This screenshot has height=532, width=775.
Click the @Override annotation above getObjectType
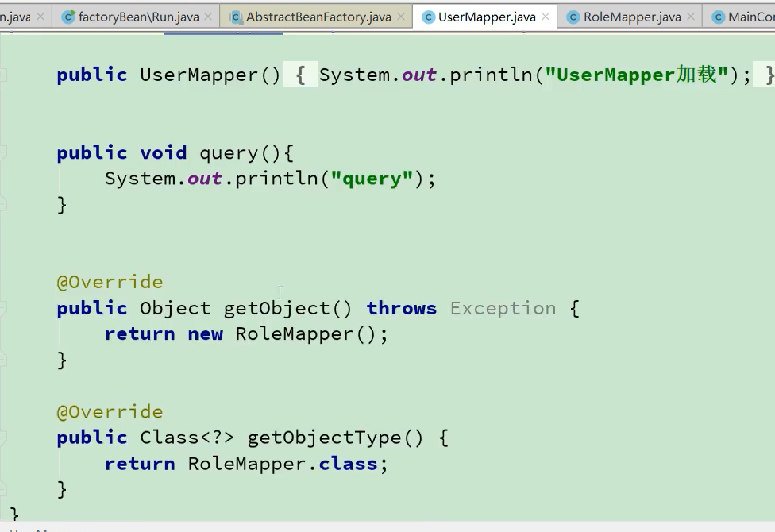[x=110, y=412]
